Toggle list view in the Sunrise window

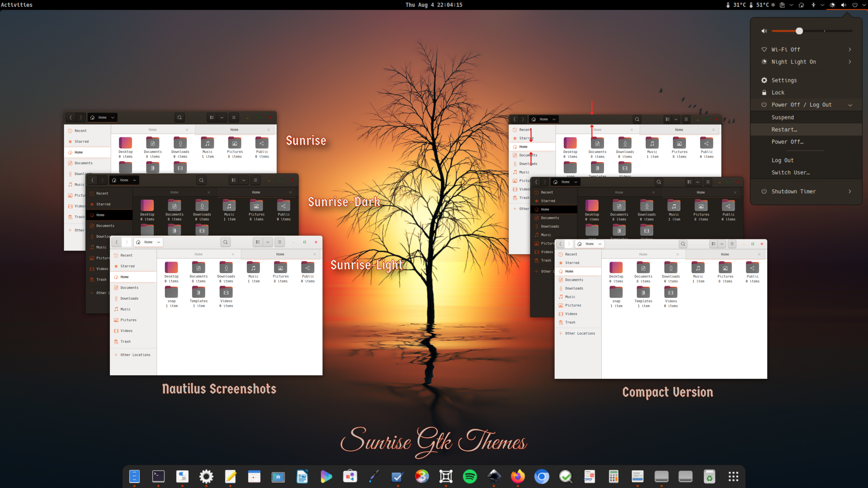(x=212, y=117)
